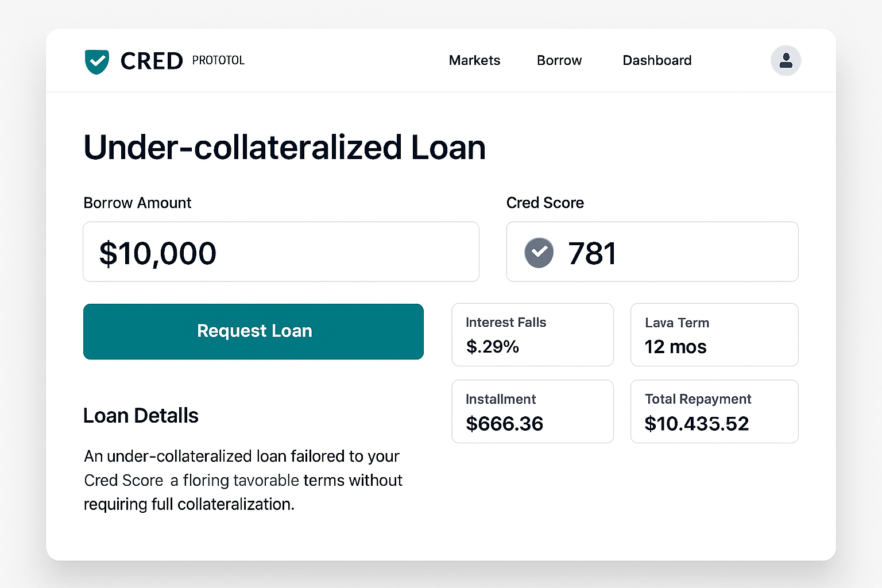Go to the Dashboard
This screenshot has height=588, width=882.
657,60
